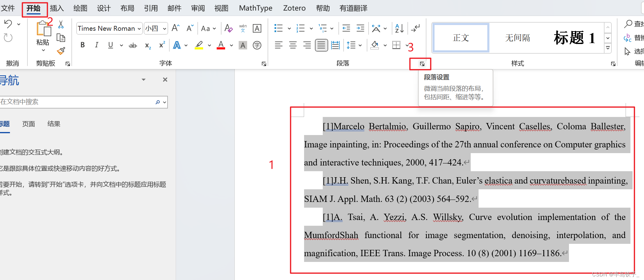Apply the 标题 1 style
Screen dimensions: 644x280
click(x=574, y=38)
